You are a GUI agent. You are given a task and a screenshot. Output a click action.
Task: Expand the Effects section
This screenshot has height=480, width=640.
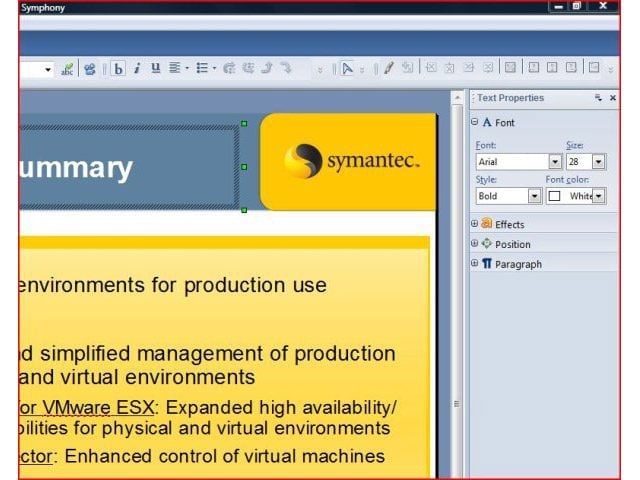tap(474, 224)
